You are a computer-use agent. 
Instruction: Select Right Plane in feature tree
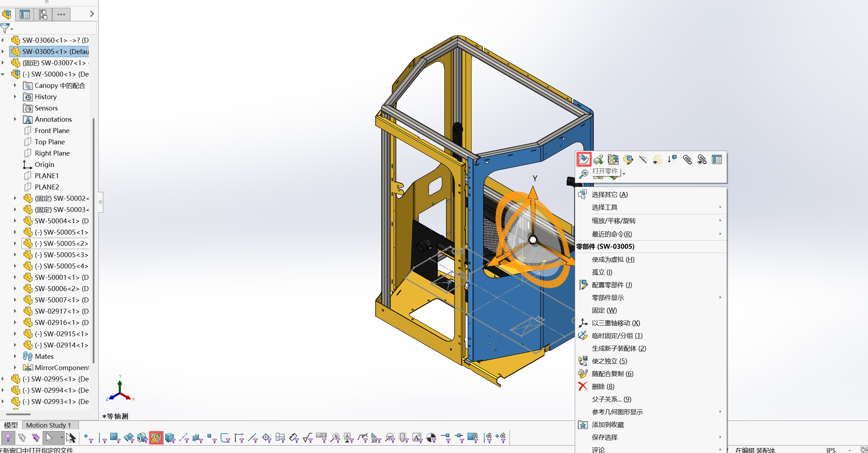click(x=52, y=153)
